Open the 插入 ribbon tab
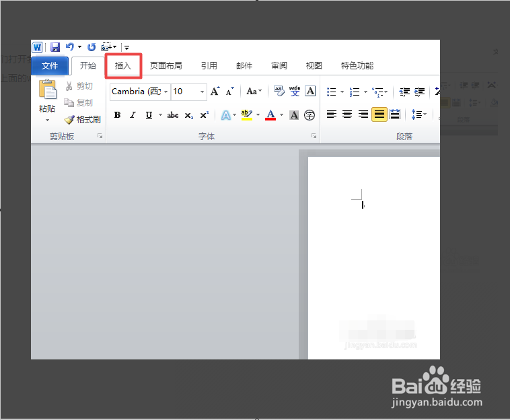Screen dimensions: 510x420 (x=123, y=66)
